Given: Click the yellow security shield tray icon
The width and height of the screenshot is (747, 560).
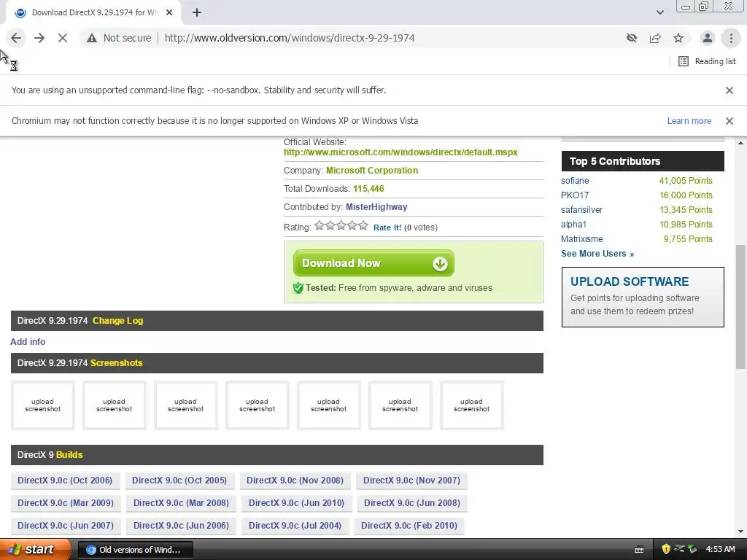Looking at the screenshot, I should (x=666, y=550).
